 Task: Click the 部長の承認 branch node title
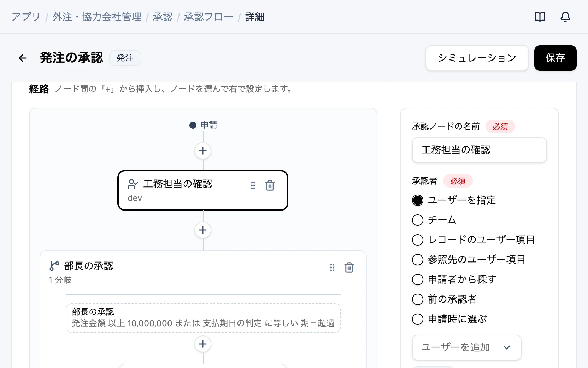pos(89,266)
